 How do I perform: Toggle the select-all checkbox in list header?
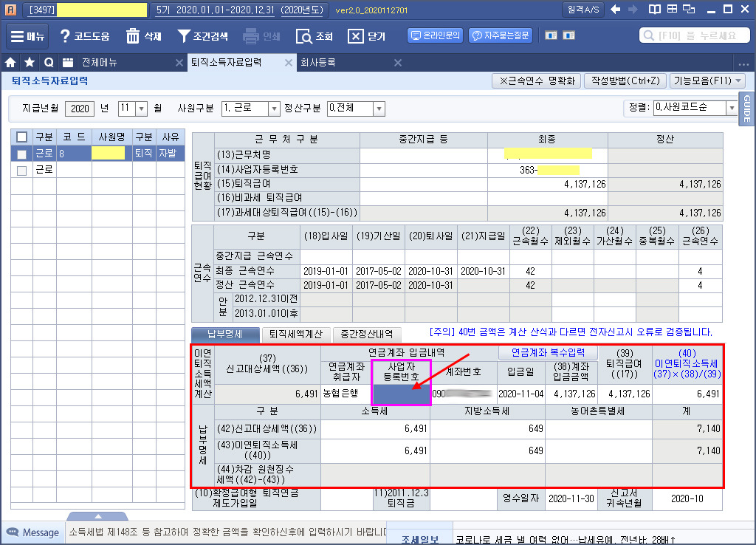21,137
